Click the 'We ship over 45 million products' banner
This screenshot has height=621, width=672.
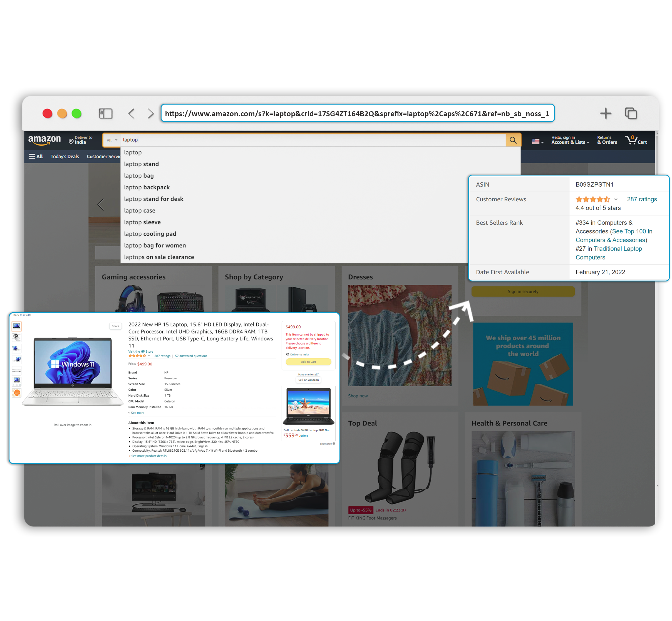tap(523, 364)
